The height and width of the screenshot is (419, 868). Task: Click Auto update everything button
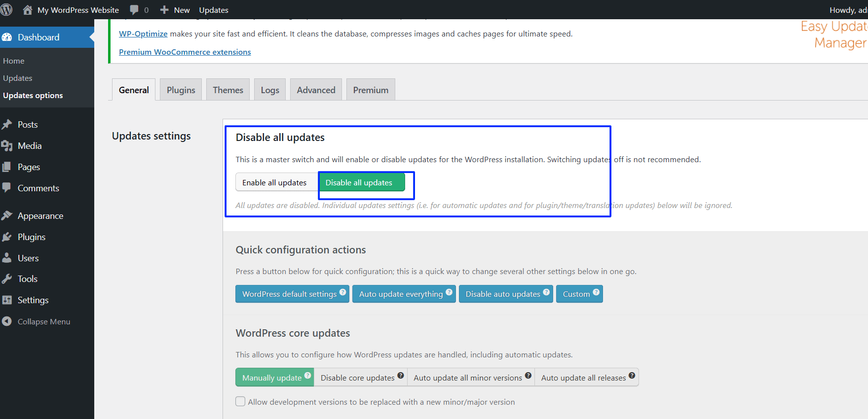[404, 294]
